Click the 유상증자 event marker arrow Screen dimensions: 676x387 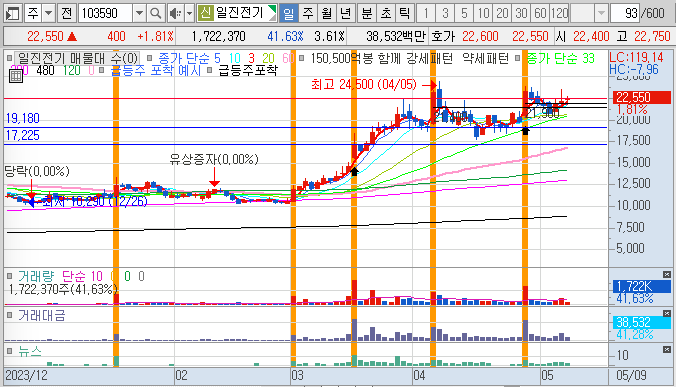click(214, 177)
